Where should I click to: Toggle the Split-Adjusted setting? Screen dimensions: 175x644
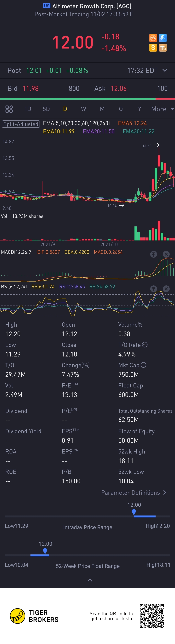point(21,124)
